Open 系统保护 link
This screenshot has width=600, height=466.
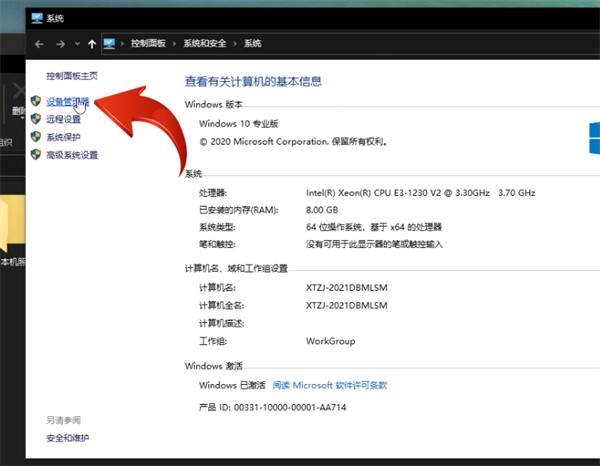(x=64, y=137)
